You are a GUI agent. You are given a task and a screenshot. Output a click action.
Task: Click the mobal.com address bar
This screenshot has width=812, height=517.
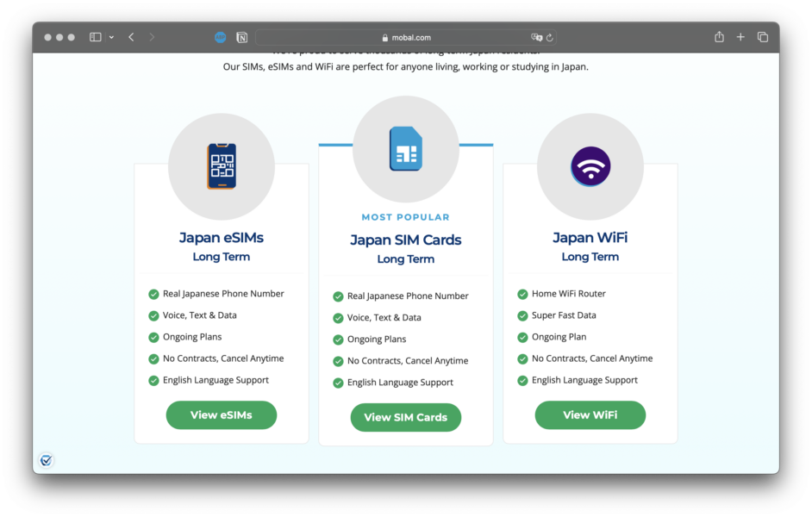click(405, 37)
